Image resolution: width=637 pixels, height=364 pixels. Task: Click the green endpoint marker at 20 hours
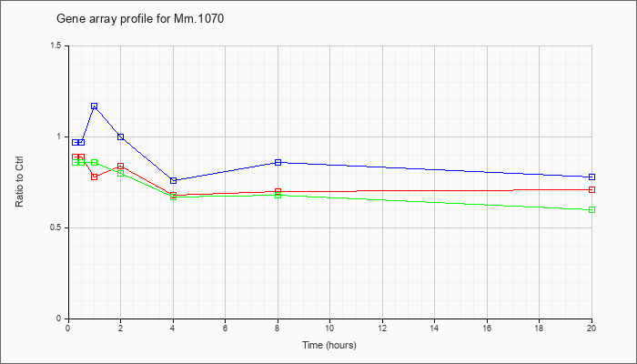(x=591, y=209)
